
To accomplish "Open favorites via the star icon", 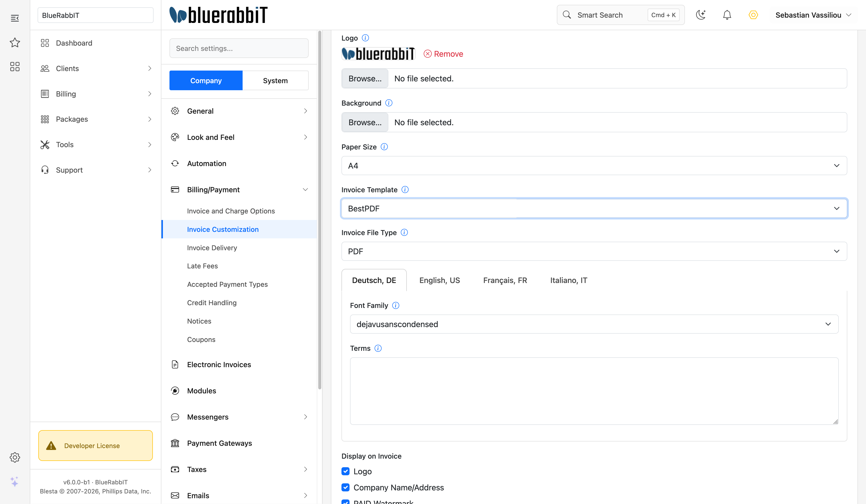I will (15, 43).
